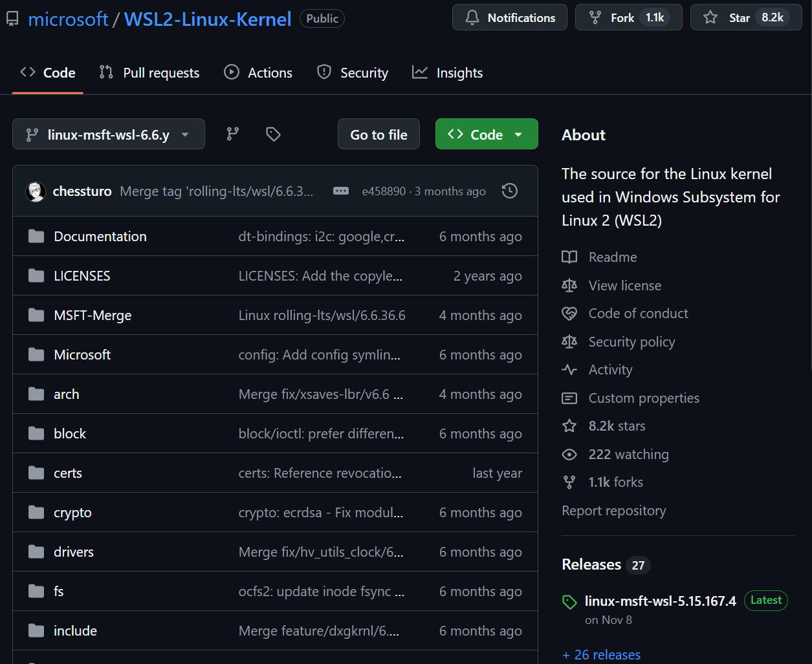
Task: Fork the repository
Action: (x=628, y=17)
